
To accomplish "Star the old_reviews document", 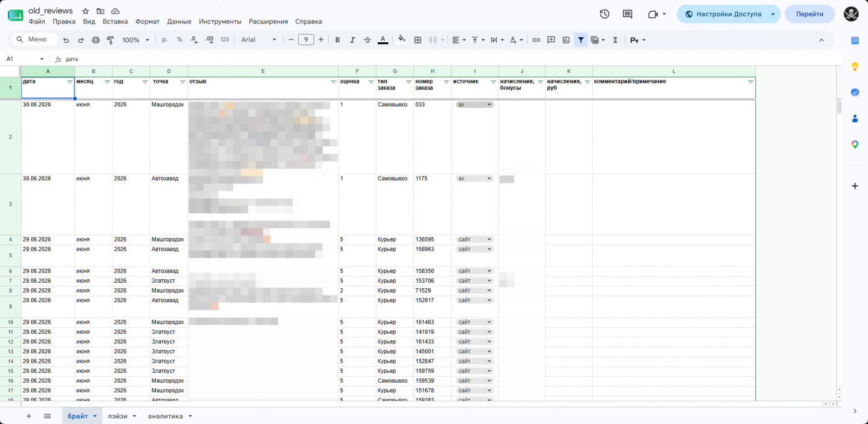I will (85, 11).
